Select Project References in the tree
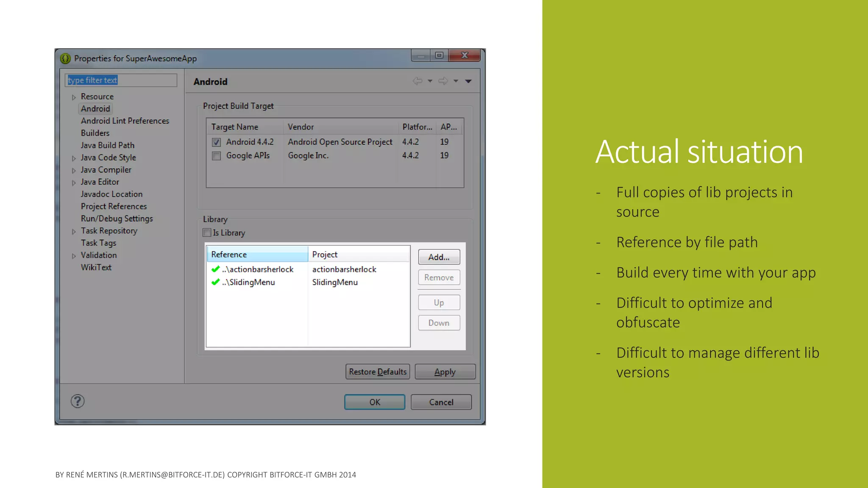Screen dimensions: 868x488 coord(114,206)
